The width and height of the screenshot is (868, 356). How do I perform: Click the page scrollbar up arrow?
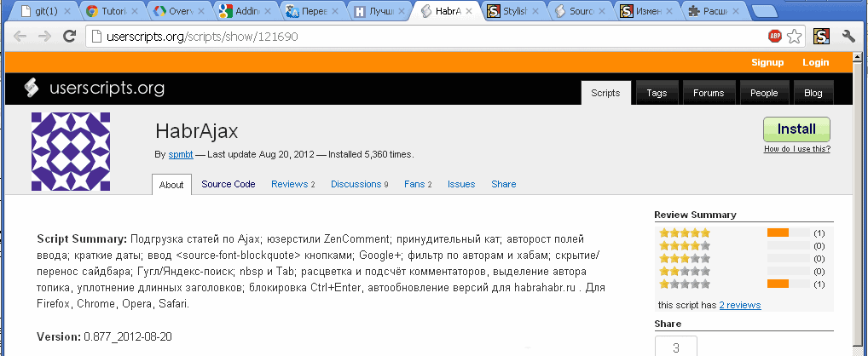pos(858,58)
